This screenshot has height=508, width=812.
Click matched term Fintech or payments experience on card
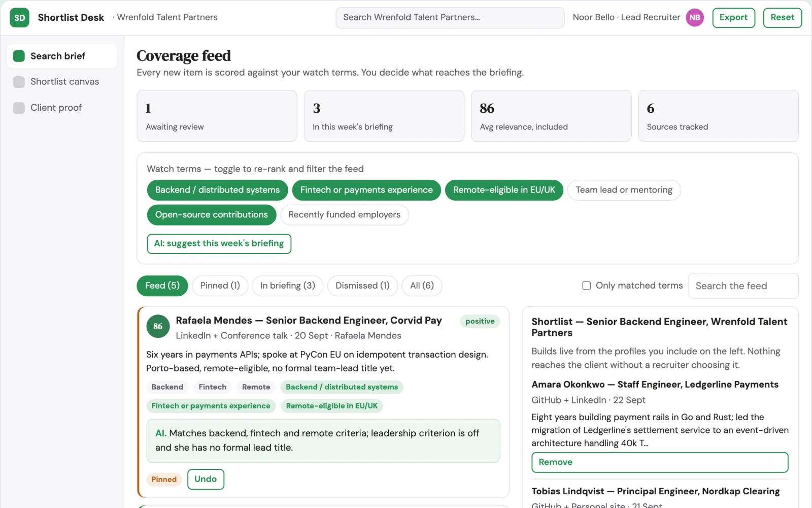tap(211, 406)
